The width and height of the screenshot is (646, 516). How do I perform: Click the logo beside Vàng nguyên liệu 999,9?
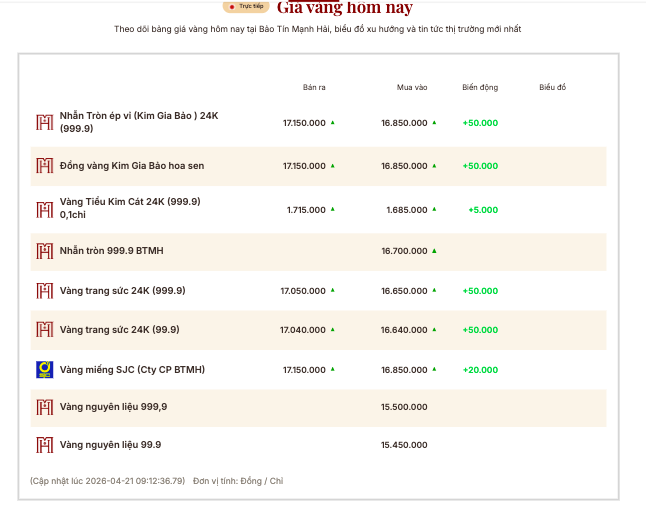(44, 407)
